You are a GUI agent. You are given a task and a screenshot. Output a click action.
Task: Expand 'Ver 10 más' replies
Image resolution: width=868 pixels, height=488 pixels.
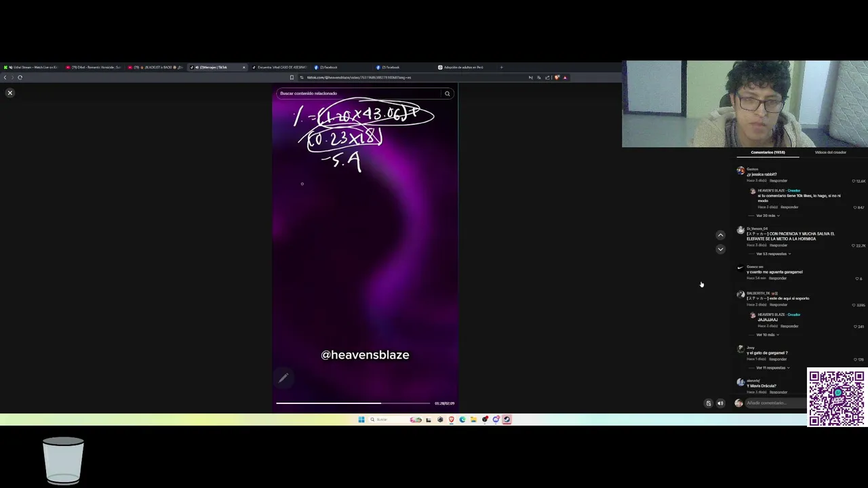768,335
